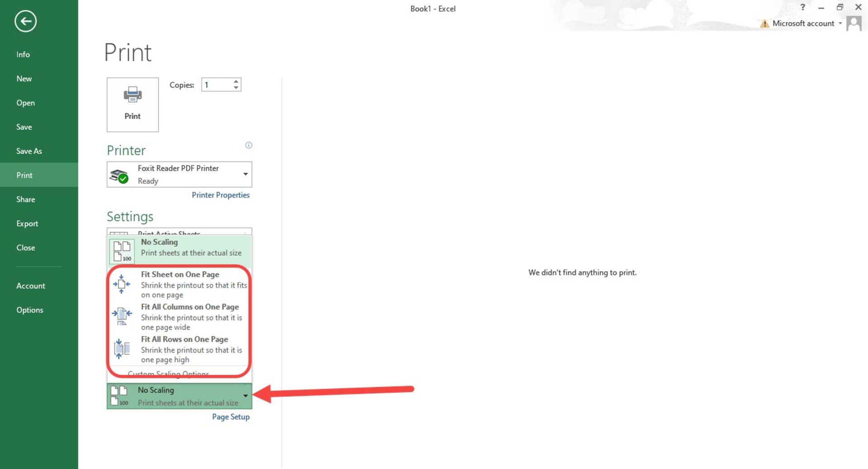The image size is (868, 469).
Task: Open the Printer Properties link
Action: pos(221,195)
